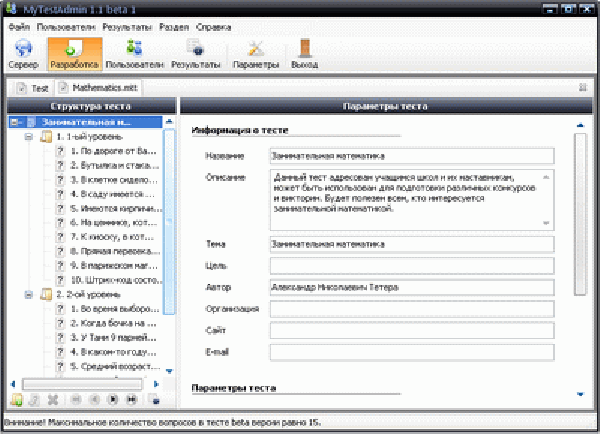Click into the empty Цель field

(412, 266)
